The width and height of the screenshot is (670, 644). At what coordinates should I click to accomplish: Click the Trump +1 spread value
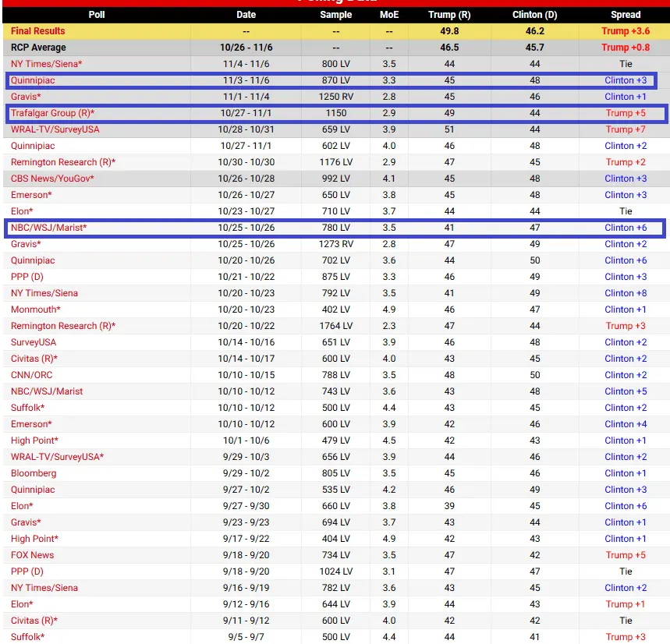click(626, 604)
